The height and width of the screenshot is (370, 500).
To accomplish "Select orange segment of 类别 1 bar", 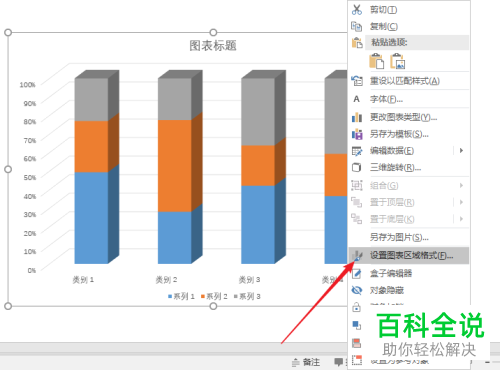I will (91, 147).
